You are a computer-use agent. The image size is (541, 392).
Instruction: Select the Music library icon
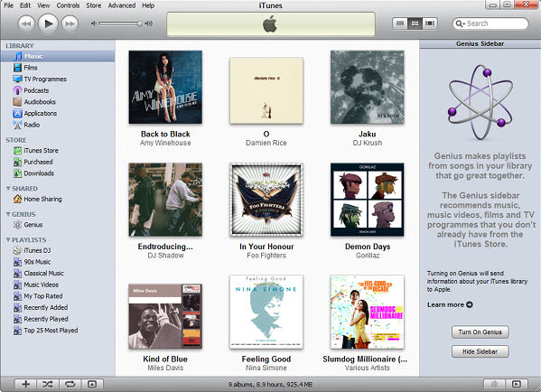[17, 56]
